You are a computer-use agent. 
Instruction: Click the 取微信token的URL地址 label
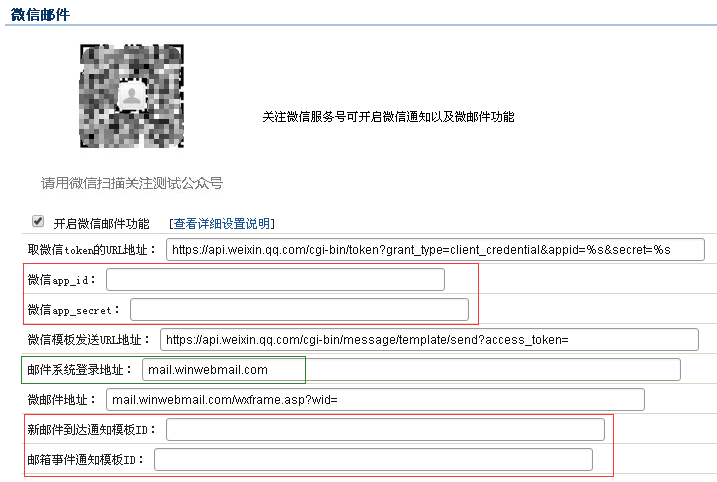tap(92, 250)
